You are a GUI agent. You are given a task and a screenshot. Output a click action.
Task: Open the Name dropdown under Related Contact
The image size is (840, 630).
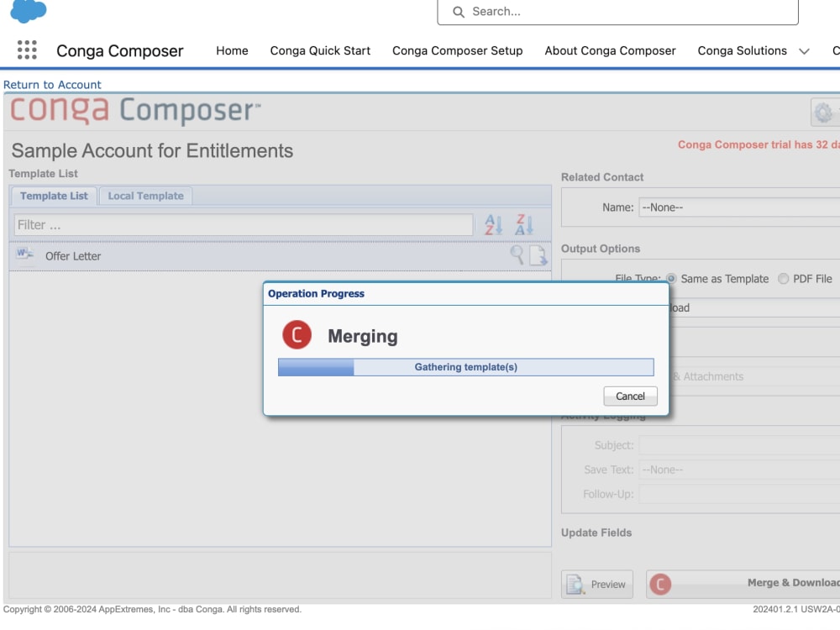(739, 207)
